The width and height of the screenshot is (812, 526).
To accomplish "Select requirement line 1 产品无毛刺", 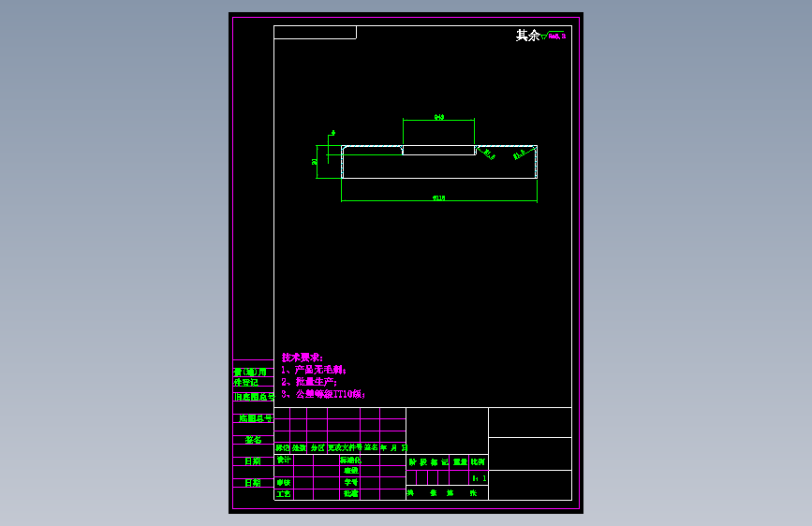I will [x=314, y=370].
